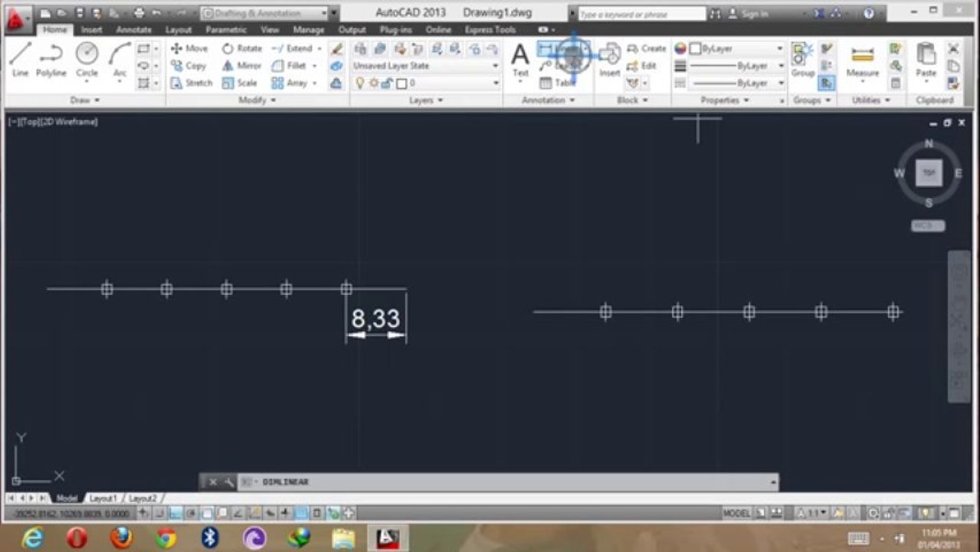The height and width of the screenshot is (552, 980).
Task: Switch to the Manage ribbon tab
Action: [308, 30]
